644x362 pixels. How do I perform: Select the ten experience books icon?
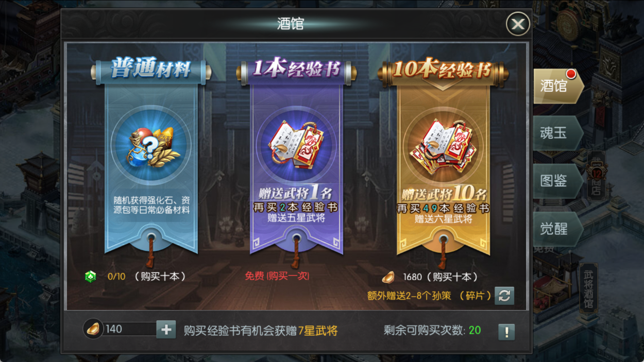[x=443, y=146]
